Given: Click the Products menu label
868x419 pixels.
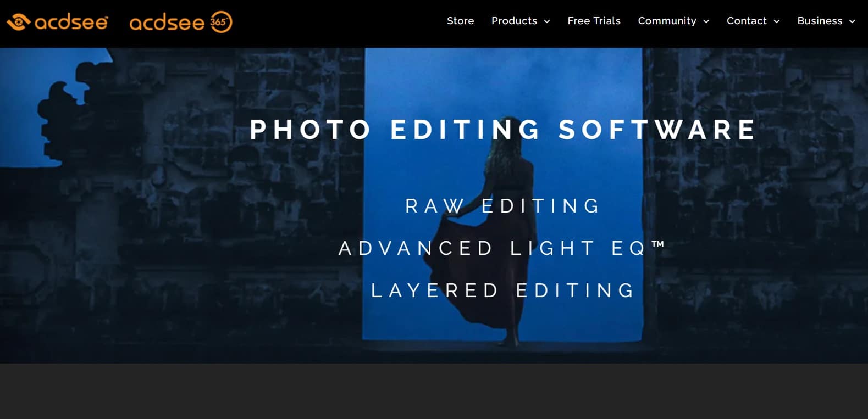Looking at the screenshot, I should 514,21.
